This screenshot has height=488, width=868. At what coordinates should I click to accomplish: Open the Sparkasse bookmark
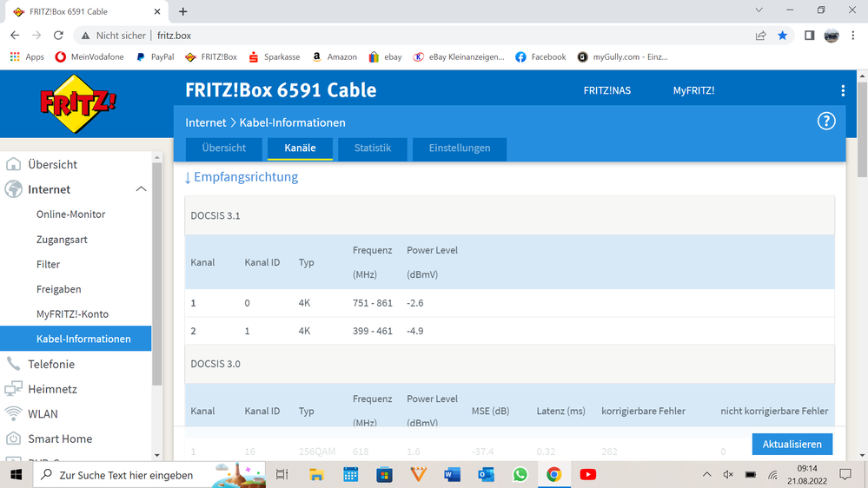275,57
